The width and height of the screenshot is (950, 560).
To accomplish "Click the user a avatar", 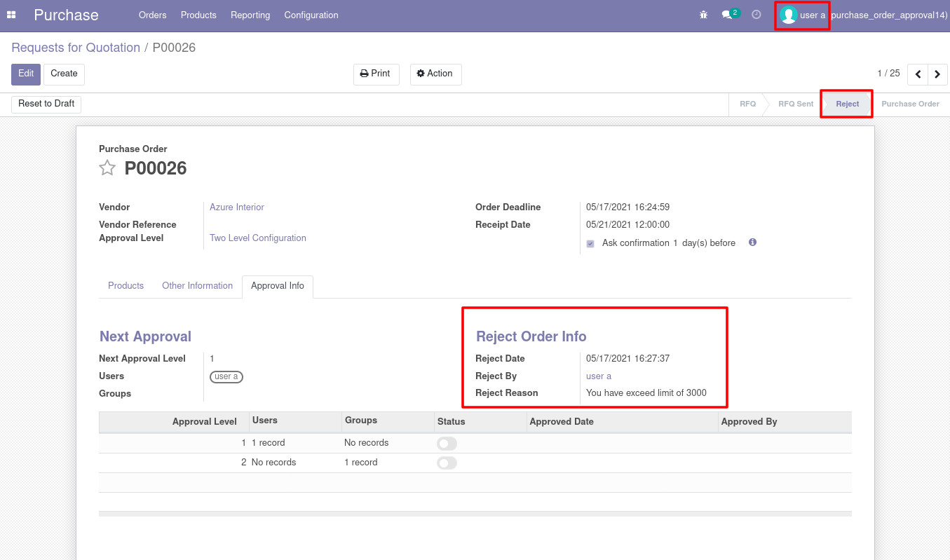I will 789,15.
